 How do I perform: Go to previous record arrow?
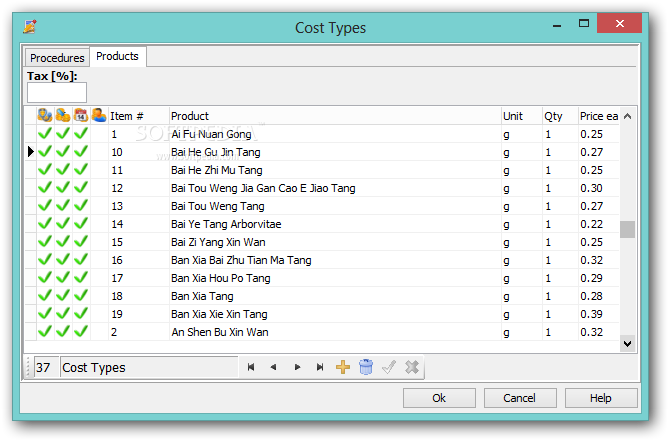click(273, 367)
